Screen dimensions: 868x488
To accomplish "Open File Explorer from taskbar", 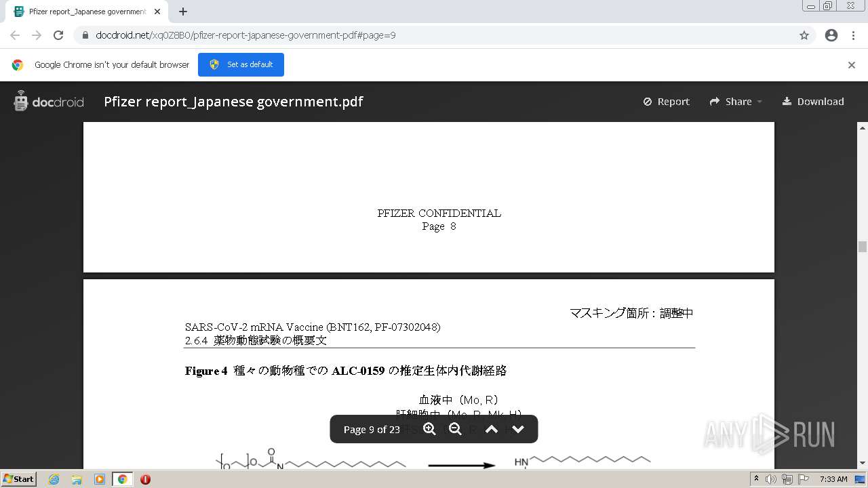I will (x=77, y=479).
